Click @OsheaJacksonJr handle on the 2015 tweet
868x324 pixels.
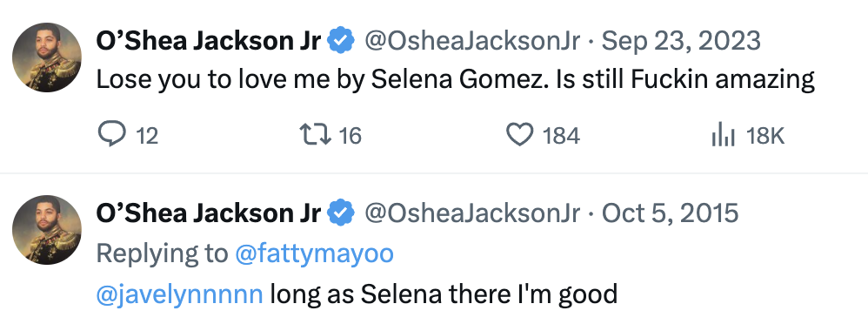(472, 213)
